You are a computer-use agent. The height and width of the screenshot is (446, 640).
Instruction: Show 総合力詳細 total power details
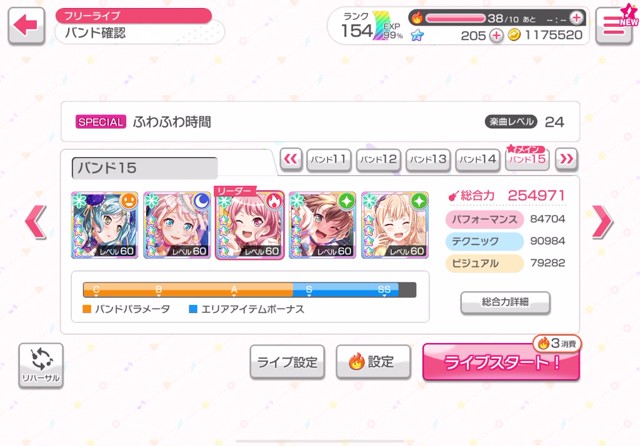click(x=505, y=302)
